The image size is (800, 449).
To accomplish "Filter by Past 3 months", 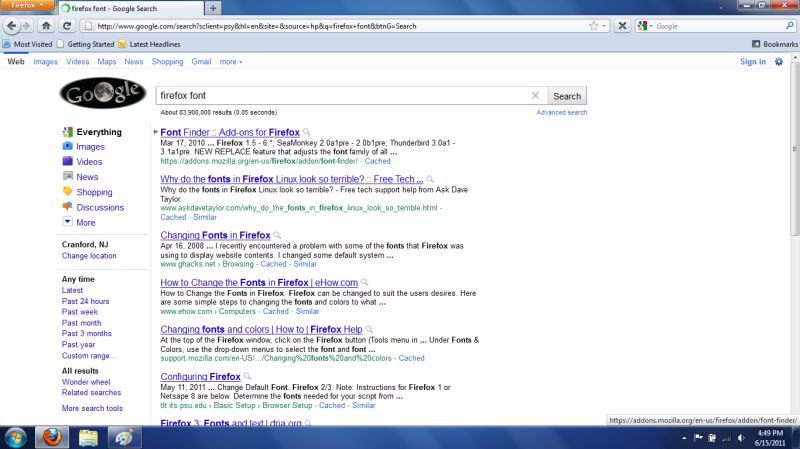I will (x=86, y=333).
